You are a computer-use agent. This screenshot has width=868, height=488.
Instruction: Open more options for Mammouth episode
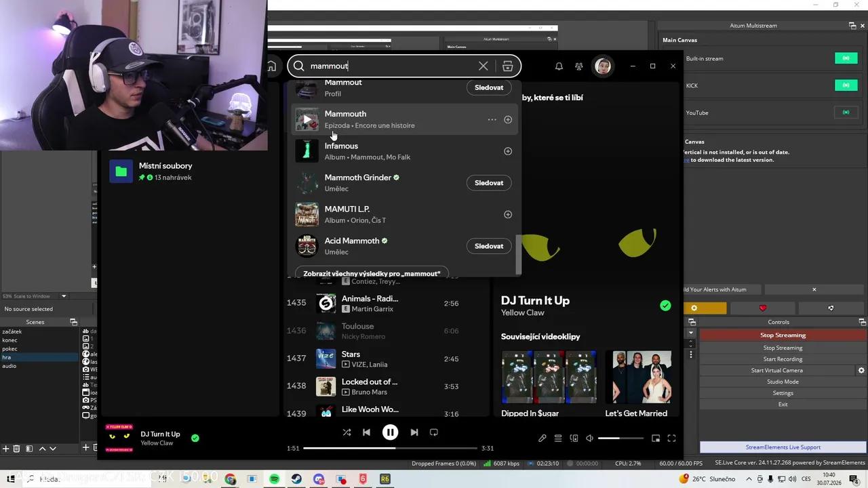click(492, 119)
